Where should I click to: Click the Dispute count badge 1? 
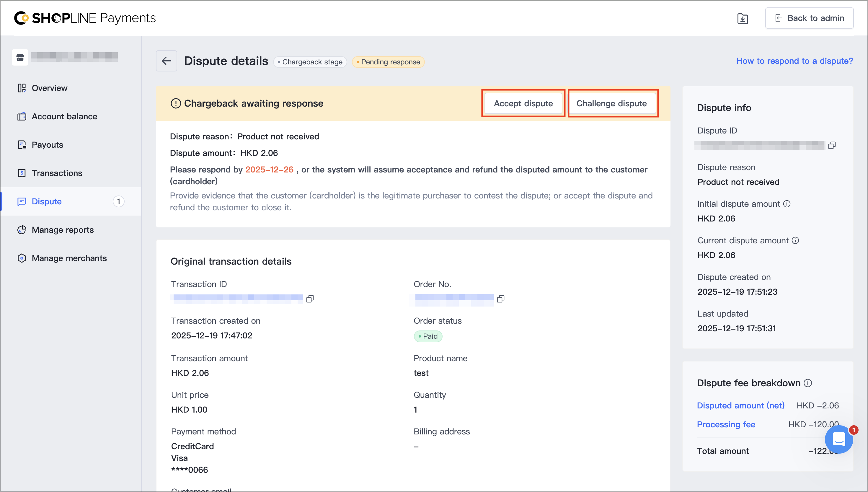118,202
